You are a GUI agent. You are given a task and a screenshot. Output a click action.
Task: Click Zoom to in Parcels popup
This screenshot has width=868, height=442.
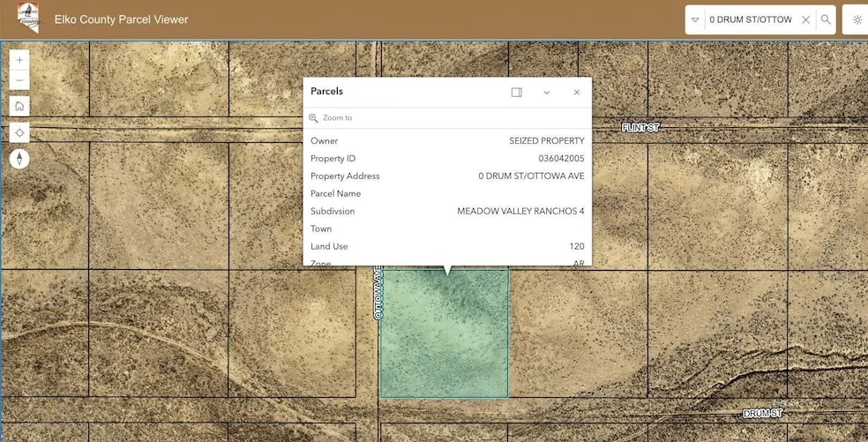[x=337, y=117]
